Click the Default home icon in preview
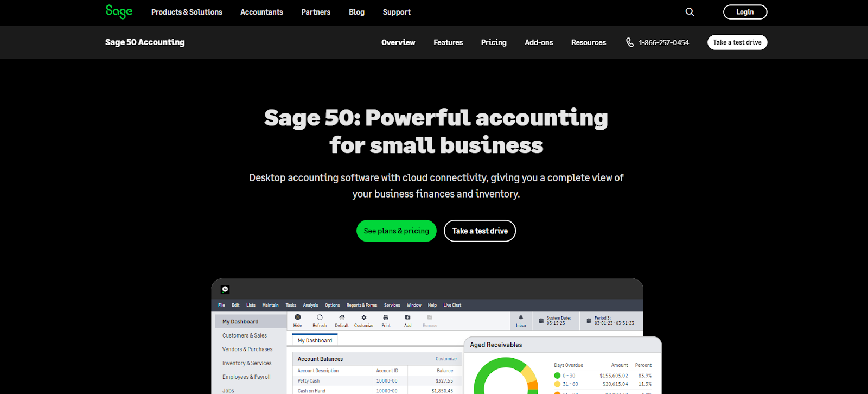 point(342,317)
